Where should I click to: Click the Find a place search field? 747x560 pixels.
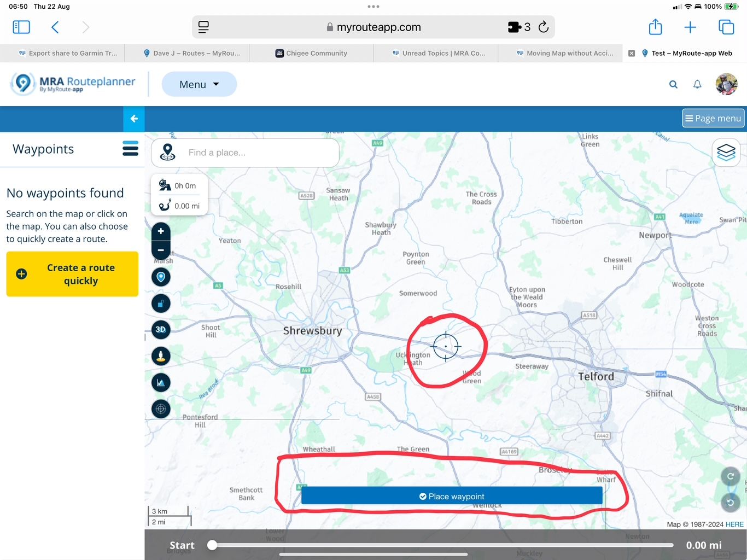coord(245,153)
